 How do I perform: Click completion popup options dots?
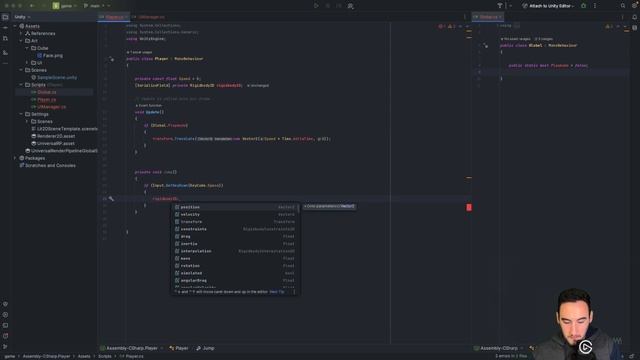294,292
